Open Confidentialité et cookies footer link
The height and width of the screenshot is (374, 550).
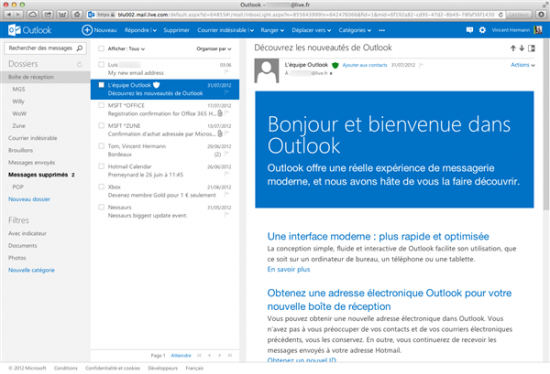click(x=113, y=368)
